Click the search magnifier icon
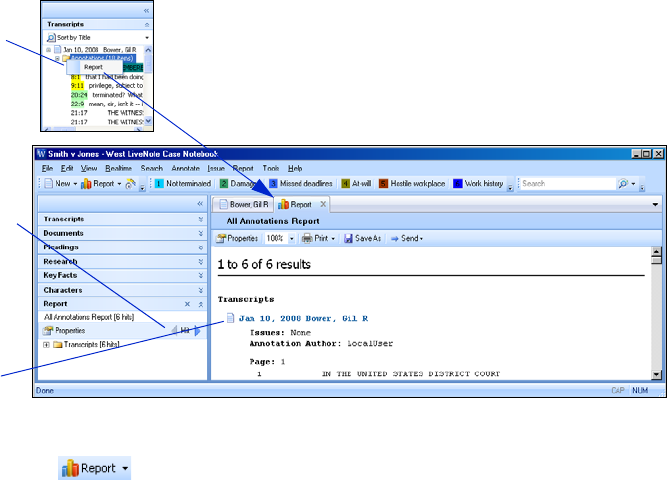The height and width of the screenshot is (480, 667). [623, 183]
